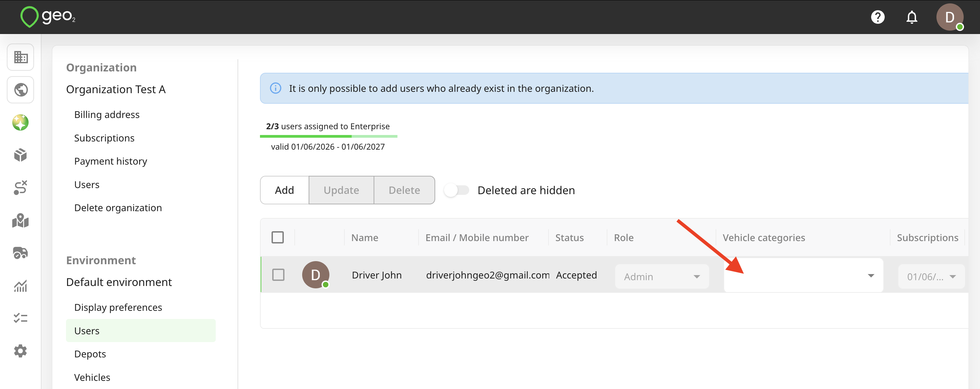Image resolution: width=980 pixels, height=389 pixels.
Task: Select Delete organization menu item
Action: pos(118,208)
